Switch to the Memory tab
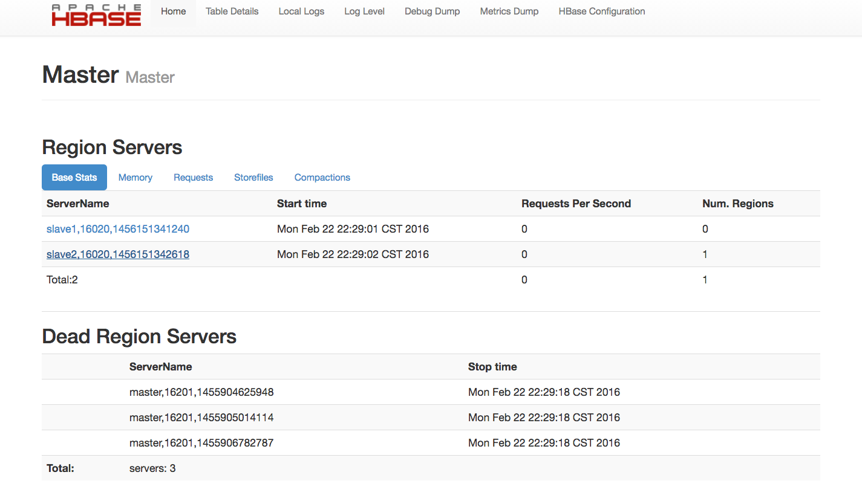The width and height of the screenshot is (862, 504). (x=135, y=178)
